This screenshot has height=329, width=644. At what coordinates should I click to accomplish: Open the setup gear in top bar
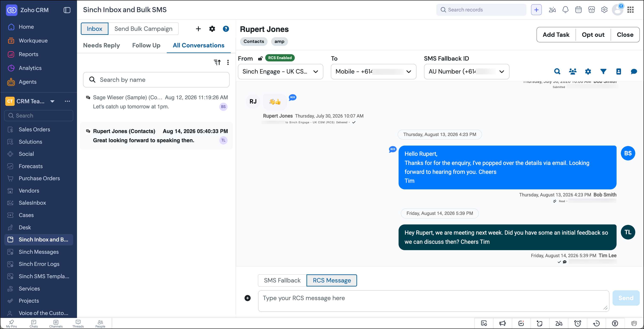tap(604, 10)
